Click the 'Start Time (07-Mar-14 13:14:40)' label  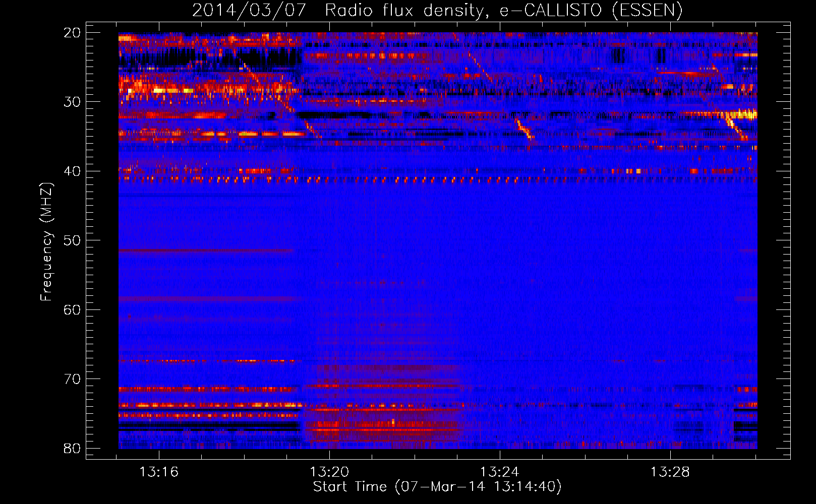coord(437,487)
